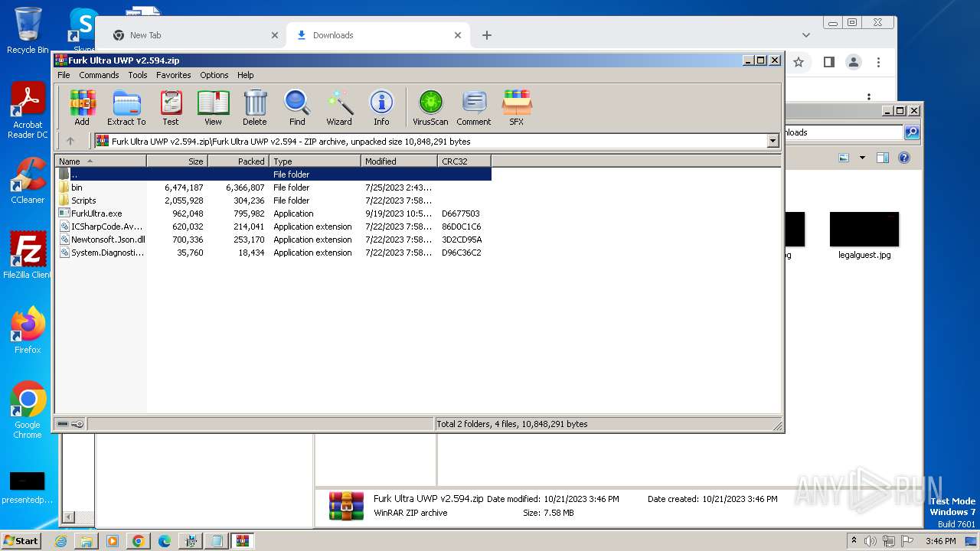Open the Find tool in WinRAR

[297, 107]
